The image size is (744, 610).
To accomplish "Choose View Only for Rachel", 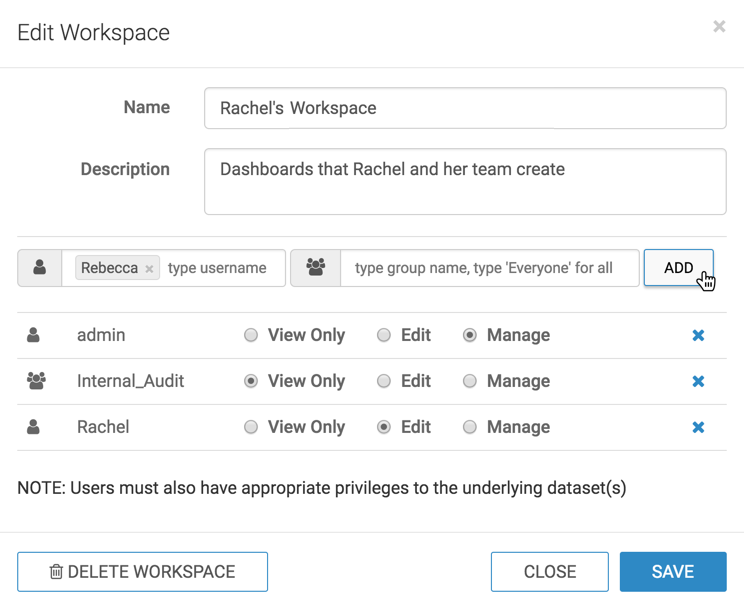I will coord(251,427).
